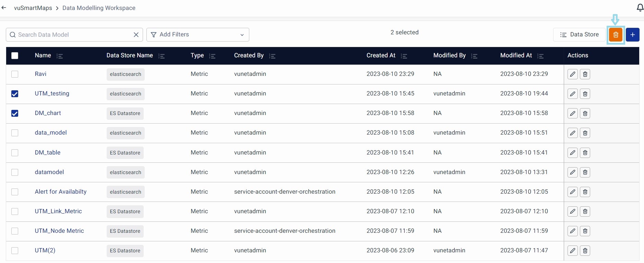
Task: Open the notifications bell icon
Action: click(640, 8)
